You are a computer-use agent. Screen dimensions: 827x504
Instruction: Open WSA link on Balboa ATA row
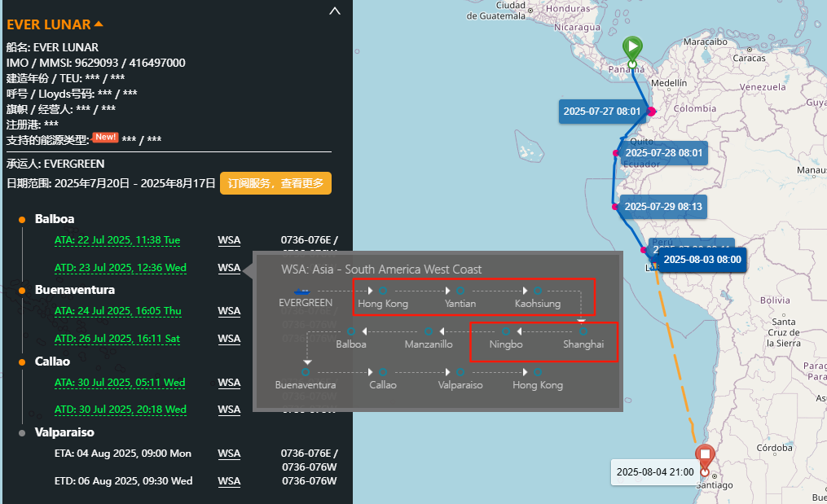[x=229, y=240]
